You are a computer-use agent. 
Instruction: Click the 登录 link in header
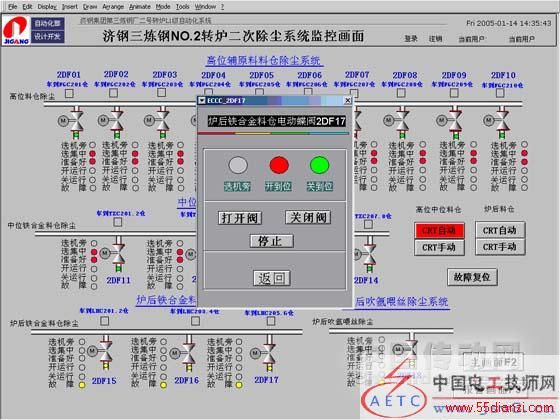click(411, 39)
